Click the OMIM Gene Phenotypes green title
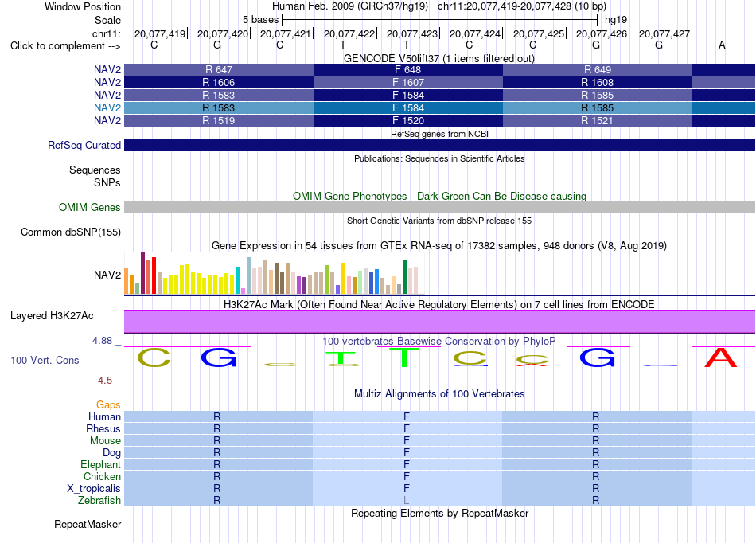Viewport: 756px width, 543px height. point(439,197)
